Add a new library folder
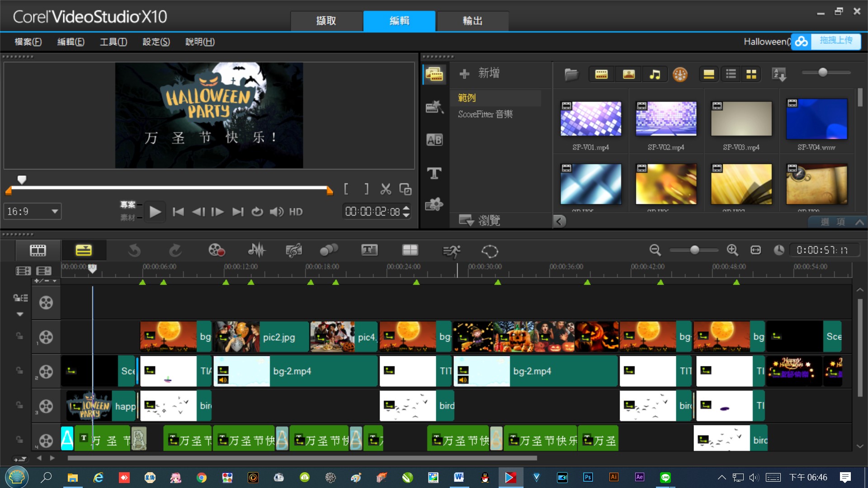This screenshot has width=868, height=488. [x=480, y=73]
